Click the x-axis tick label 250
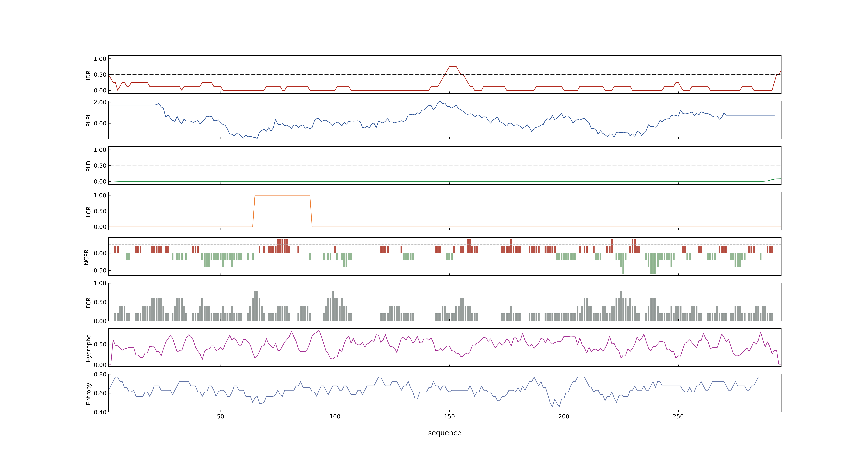868x463 pixels. click(678, 416)
